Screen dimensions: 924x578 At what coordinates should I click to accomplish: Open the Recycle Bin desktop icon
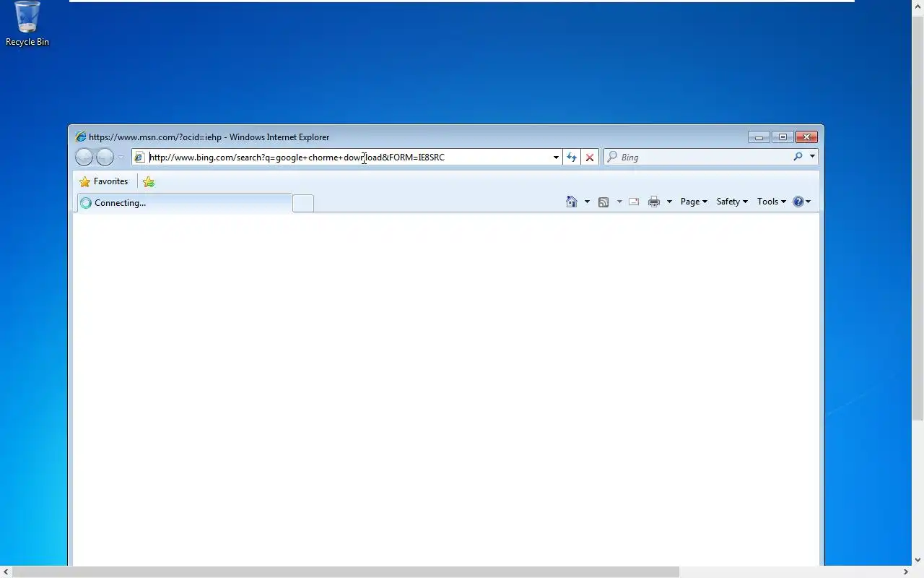pos(27,24)
